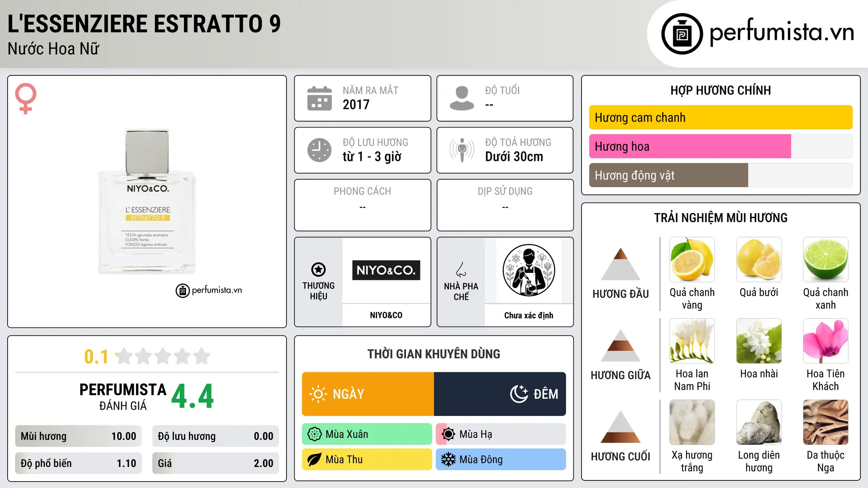Click the brown Hương động vật accord bar
The image size is (868, 488).
coord(669,175)
